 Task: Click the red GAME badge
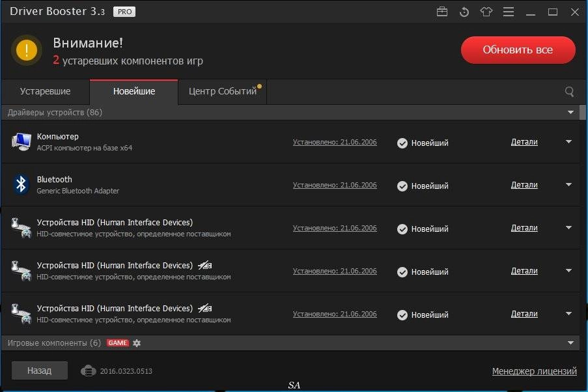[x=118, y=343]
